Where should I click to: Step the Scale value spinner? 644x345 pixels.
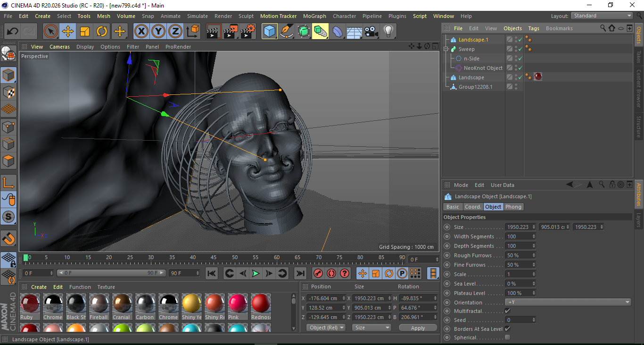534,274
